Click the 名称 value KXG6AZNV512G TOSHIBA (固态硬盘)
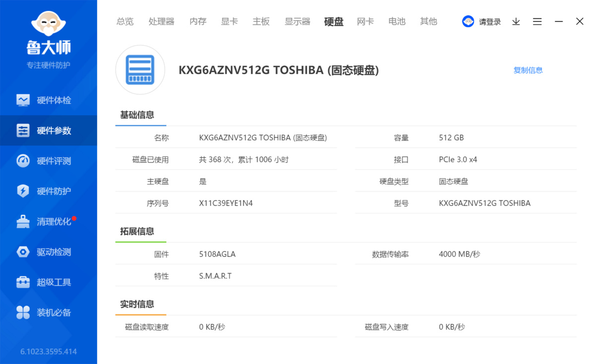This screenshot has height=364, width=595. pos(263,138)
